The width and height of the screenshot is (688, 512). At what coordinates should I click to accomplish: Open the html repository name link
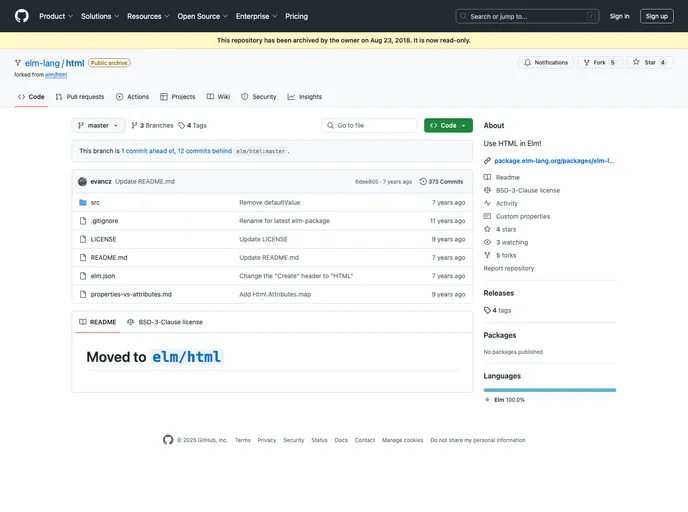click(75, 63)
